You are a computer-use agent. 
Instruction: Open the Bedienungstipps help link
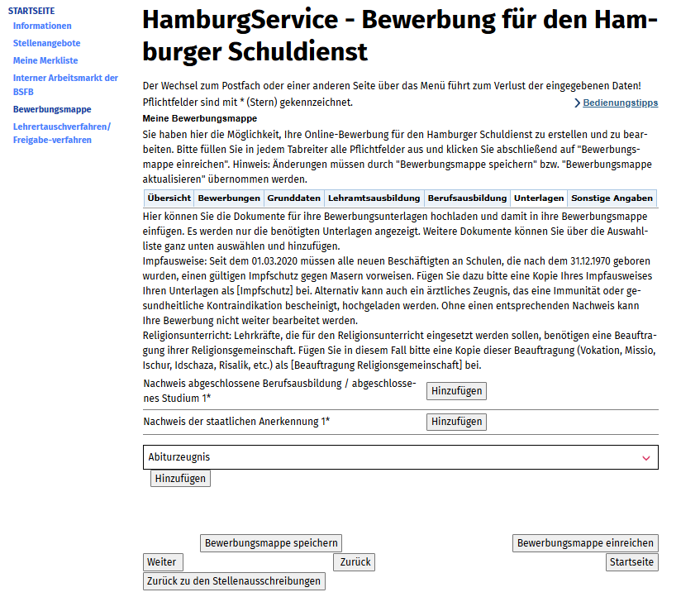(x=620, y=103)
